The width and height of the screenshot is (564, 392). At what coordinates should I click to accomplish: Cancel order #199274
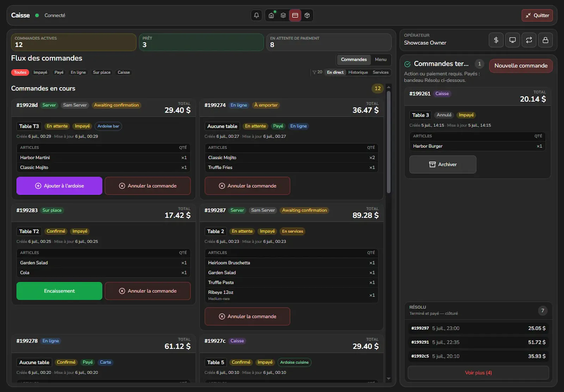tap(247, 186)
